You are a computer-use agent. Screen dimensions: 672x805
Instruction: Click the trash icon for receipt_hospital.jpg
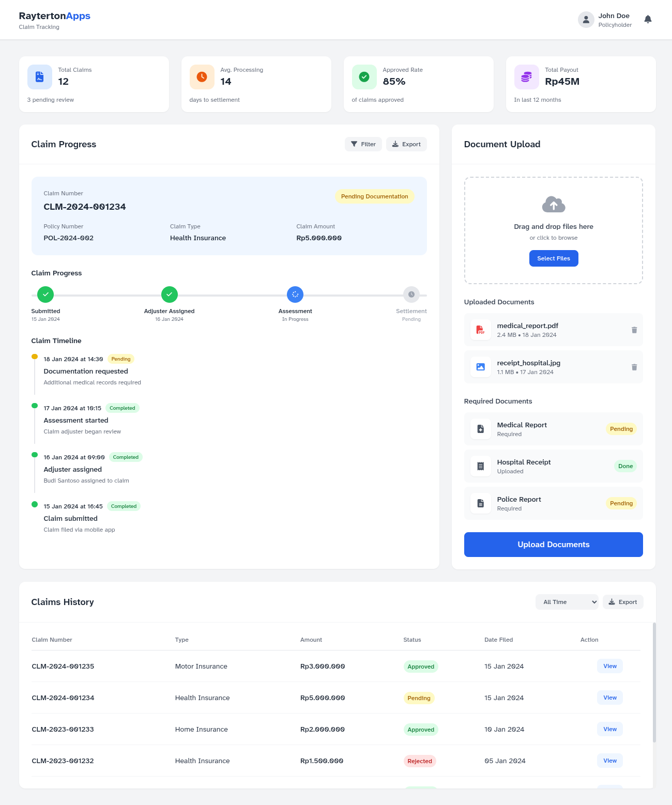pos(634,367)
